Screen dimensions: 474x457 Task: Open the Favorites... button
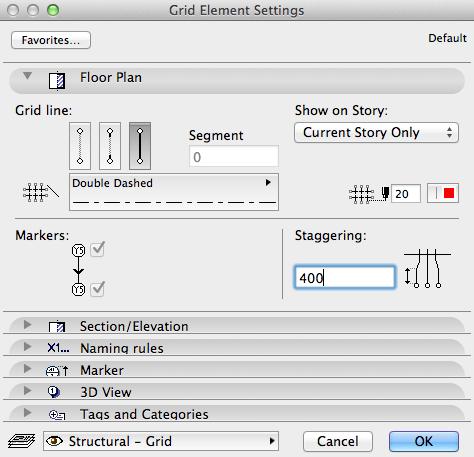coord(51,40)
